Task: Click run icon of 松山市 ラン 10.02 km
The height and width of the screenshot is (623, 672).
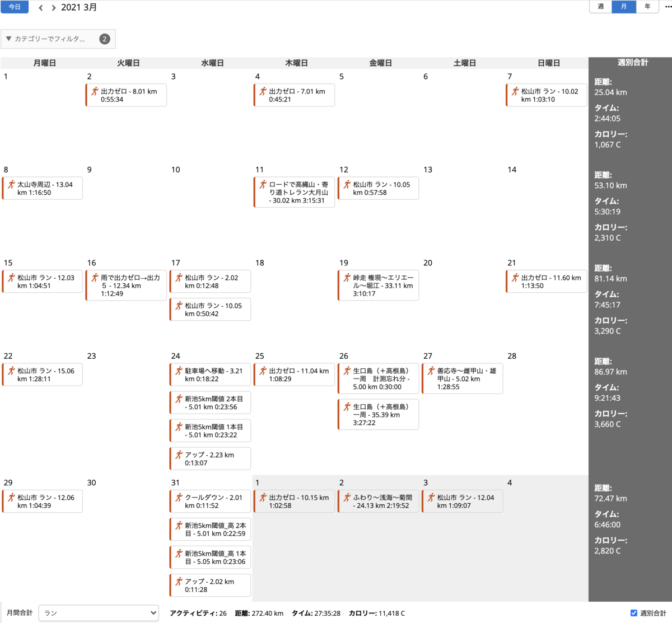Action: point(515,91)
